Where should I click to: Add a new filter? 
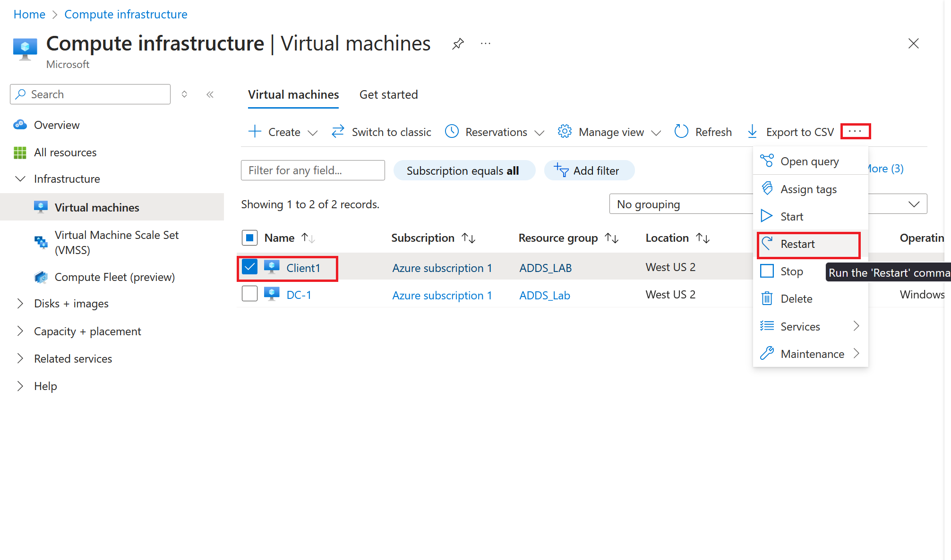(x=589, y=170)
